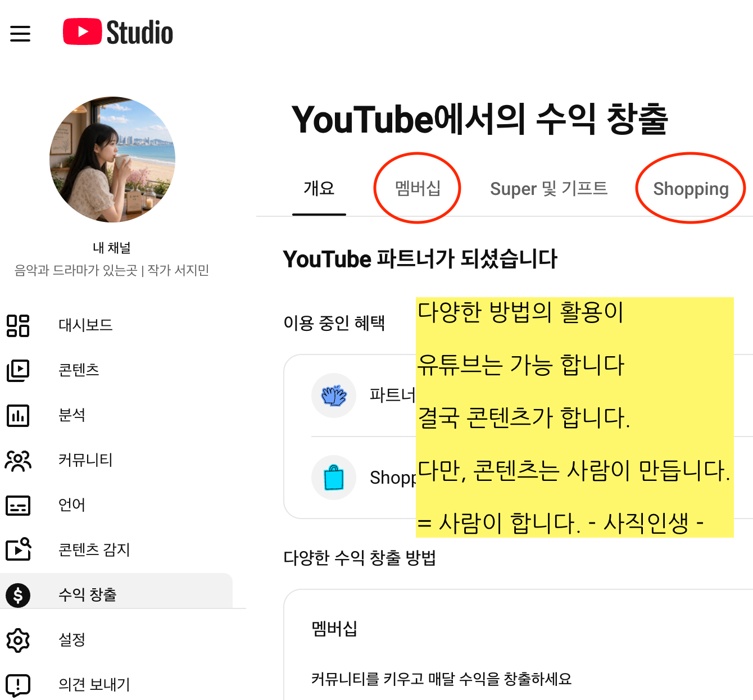Click the 내 채널 label
This screenshot has height=700, width=753.
click(x=112, y=248)
